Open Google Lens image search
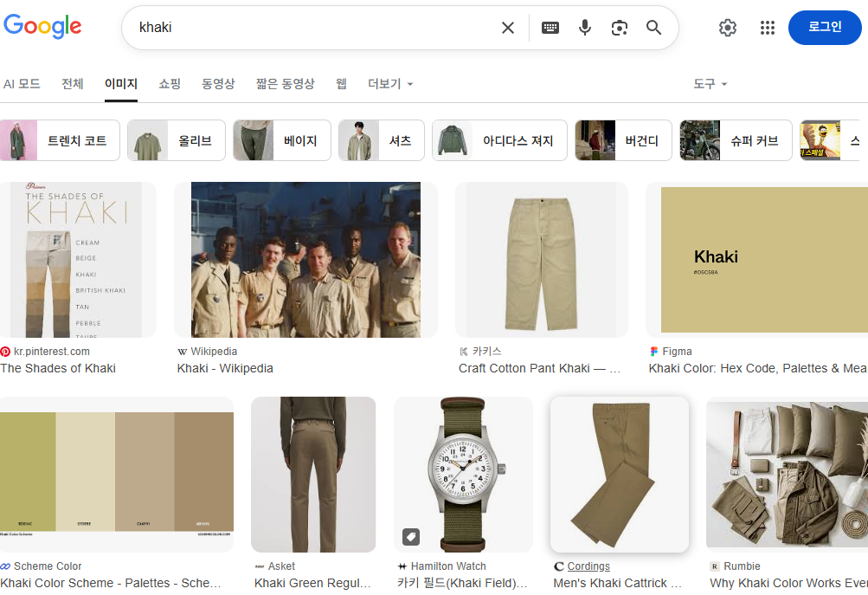Screen dimensions: 868x595 [619, 28]
